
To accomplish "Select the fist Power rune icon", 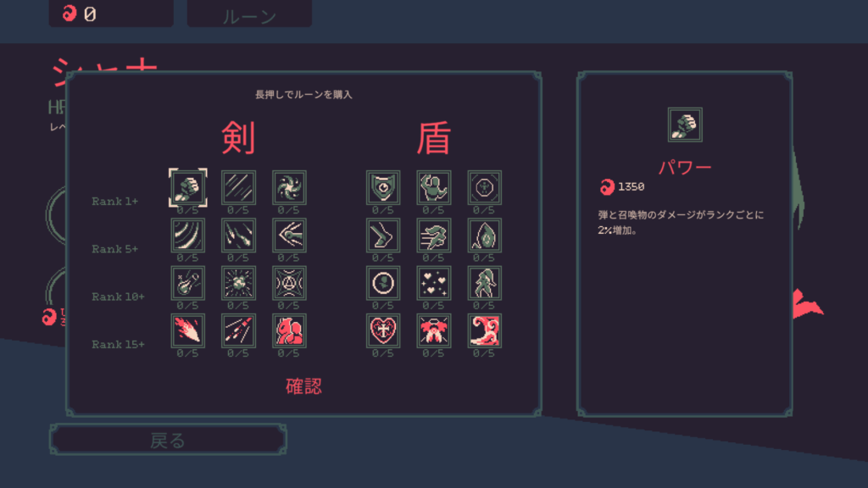I will [187, 187].
